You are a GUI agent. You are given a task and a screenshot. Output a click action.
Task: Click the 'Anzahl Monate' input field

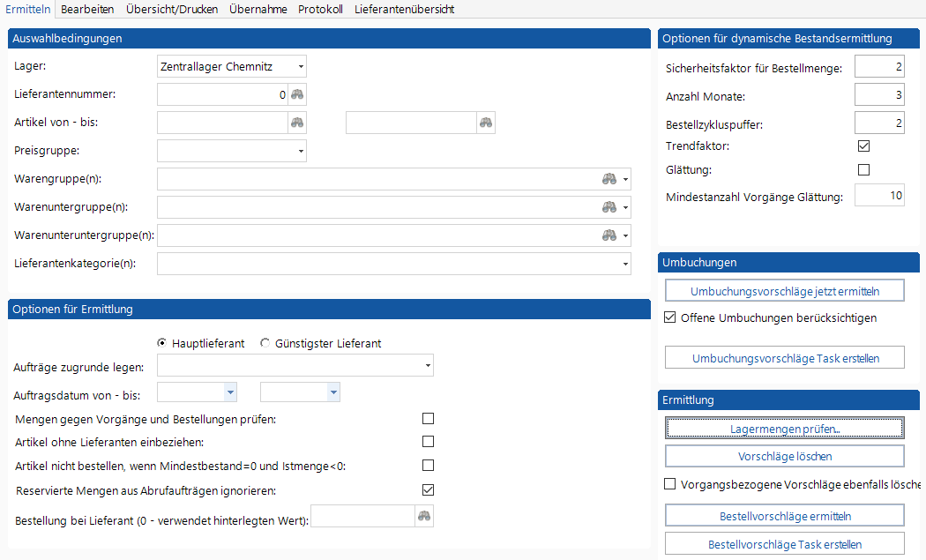(879, 94)
